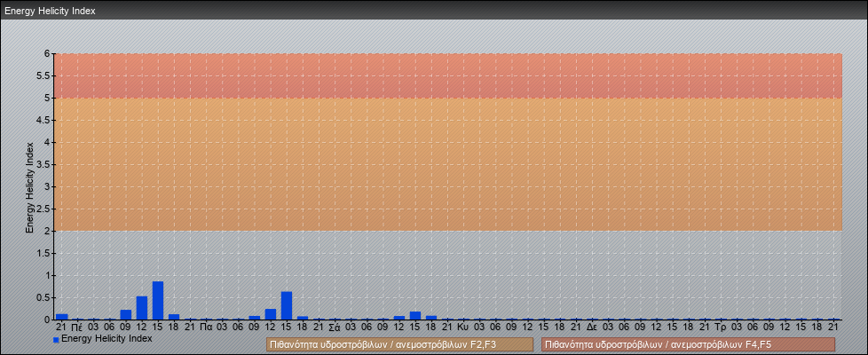868x355 pixels.
Task: Click the y-axis value 0.5
Action: click(x=43, y=297)
